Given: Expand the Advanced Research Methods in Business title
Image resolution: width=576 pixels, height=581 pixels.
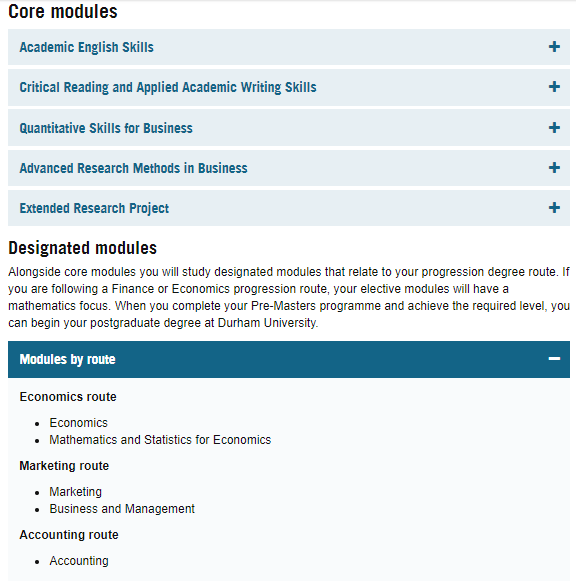Looking at the screenshot, I should click(133, 168).
